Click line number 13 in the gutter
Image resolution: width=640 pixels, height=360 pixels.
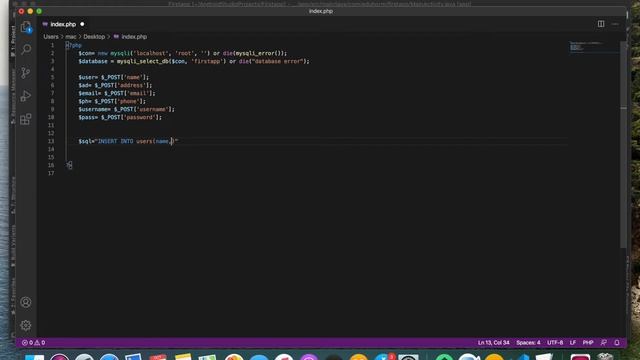(x=51, y=141)
